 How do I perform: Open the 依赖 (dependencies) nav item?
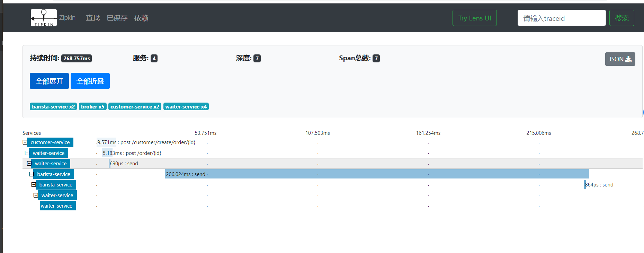coord(141,18)
